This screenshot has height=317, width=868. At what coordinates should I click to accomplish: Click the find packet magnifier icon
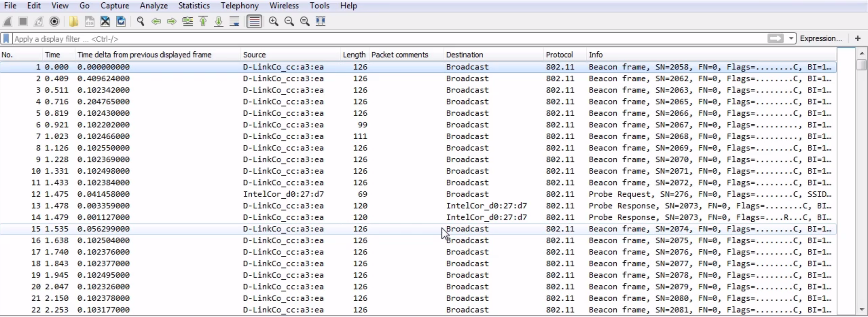(x=140, y=21)
